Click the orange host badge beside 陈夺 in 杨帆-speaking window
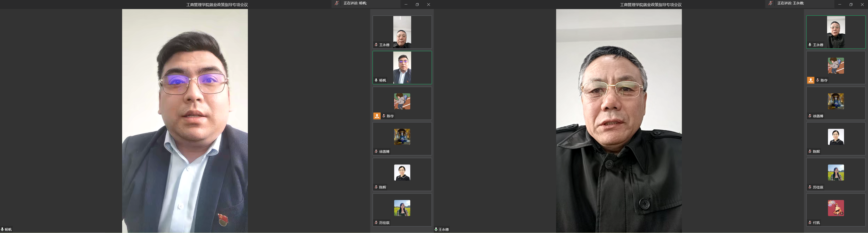The image size is (868, 233). (377, 116)
